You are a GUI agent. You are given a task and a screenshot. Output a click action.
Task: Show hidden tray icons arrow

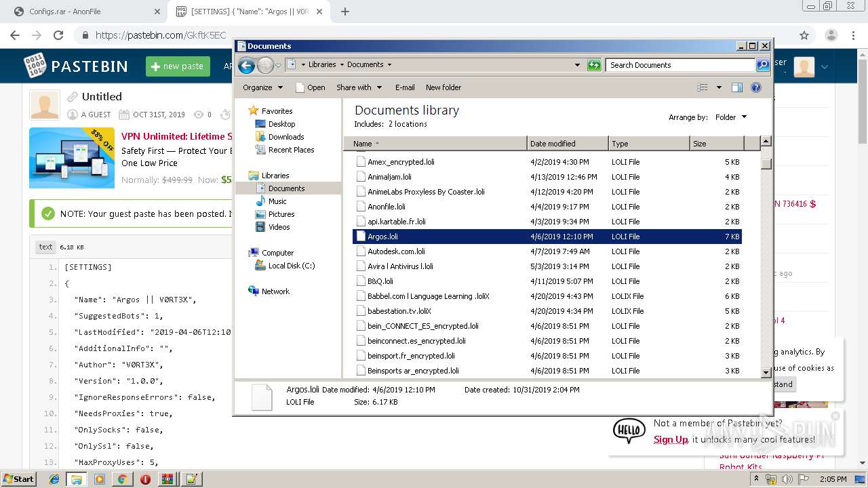(756, 479)
